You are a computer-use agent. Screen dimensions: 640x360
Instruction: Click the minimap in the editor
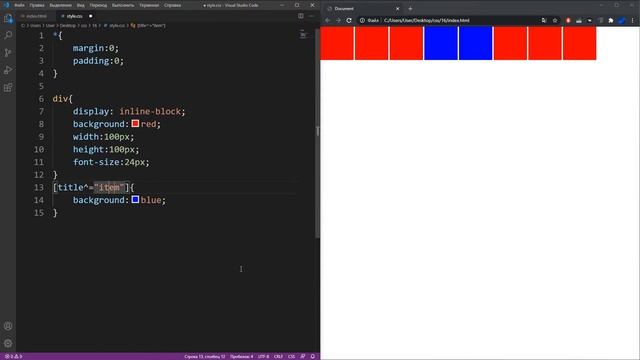303,35
